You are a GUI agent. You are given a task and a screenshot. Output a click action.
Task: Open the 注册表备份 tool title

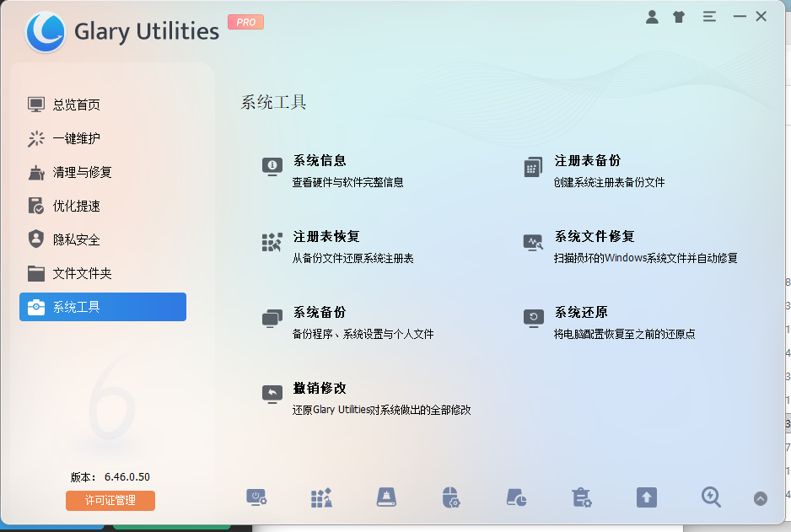pos(587,160)
